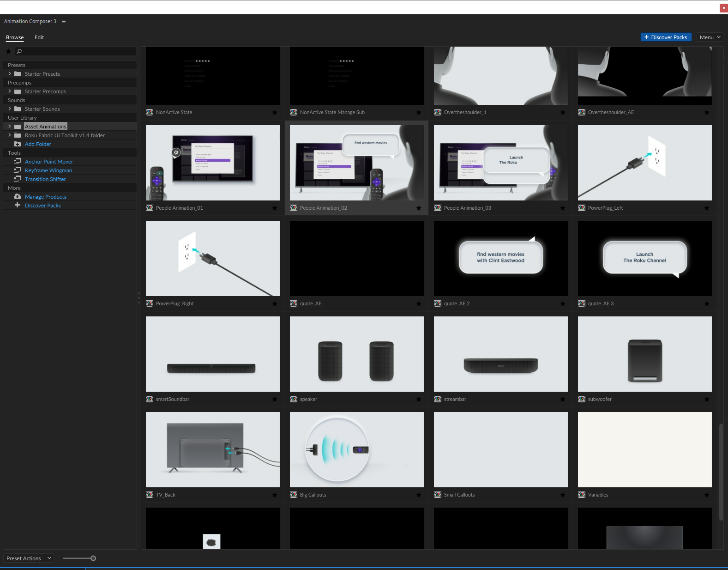Click the Transition Shifter tool icon

[18, 179]
